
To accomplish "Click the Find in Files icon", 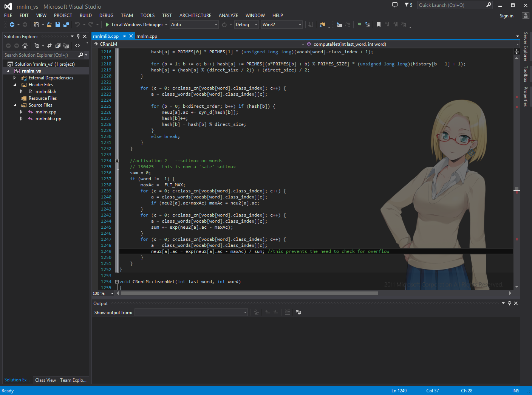I will (x=322, y=25).
